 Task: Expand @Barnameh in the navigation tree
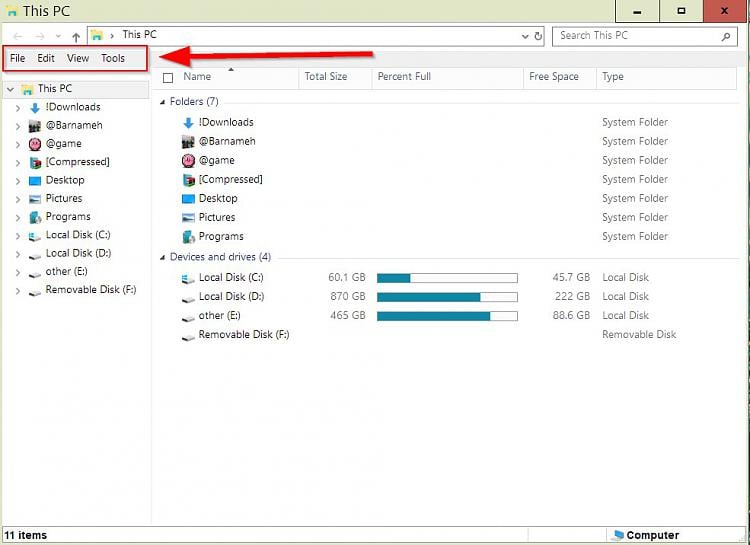pos(18,126)
